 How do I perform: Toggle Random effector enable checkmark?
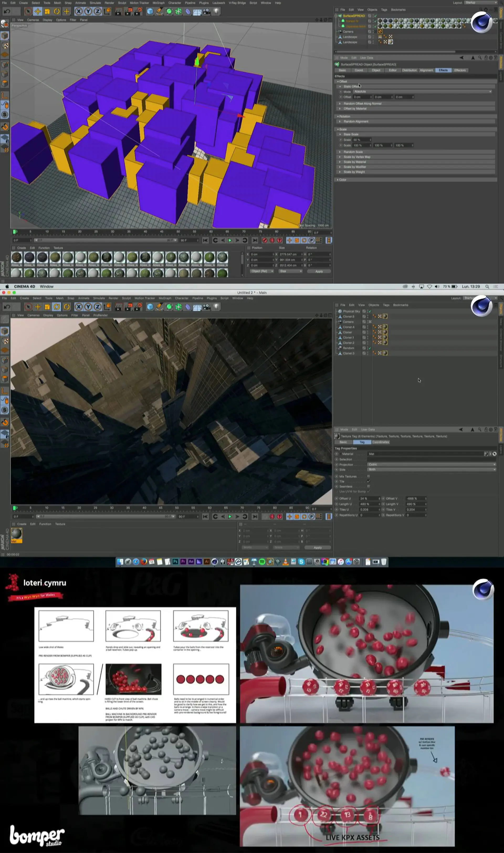point(370,348)
